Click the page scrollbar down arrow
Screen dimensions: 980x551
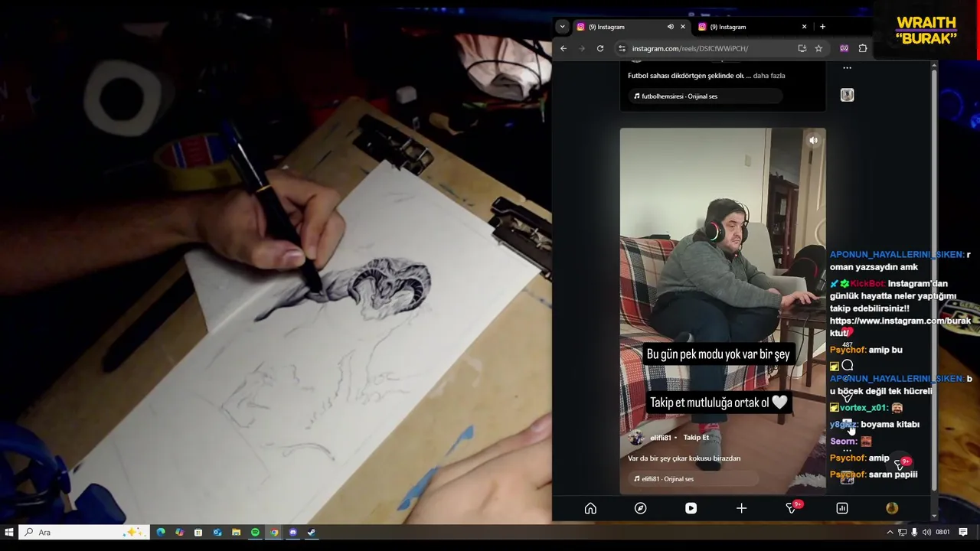pyautogui.click(x=933, y=517)
